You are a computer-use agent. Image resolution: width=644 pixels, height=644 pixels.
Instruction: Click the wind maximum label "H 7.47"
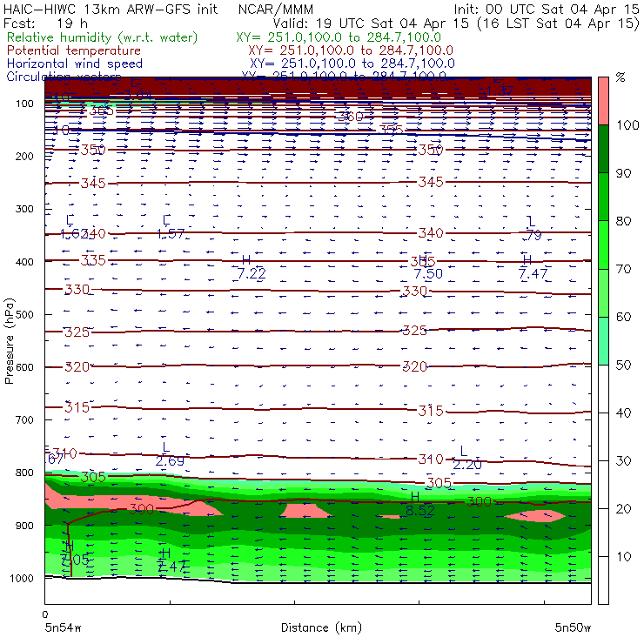533,267
